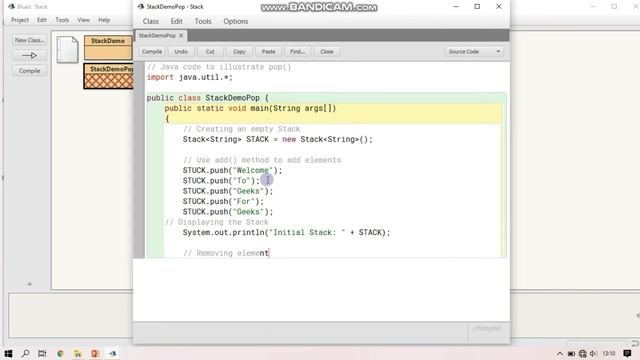Click the BlueJ icon in taskbar
This screenshot has height=360, width=640.
113,353
